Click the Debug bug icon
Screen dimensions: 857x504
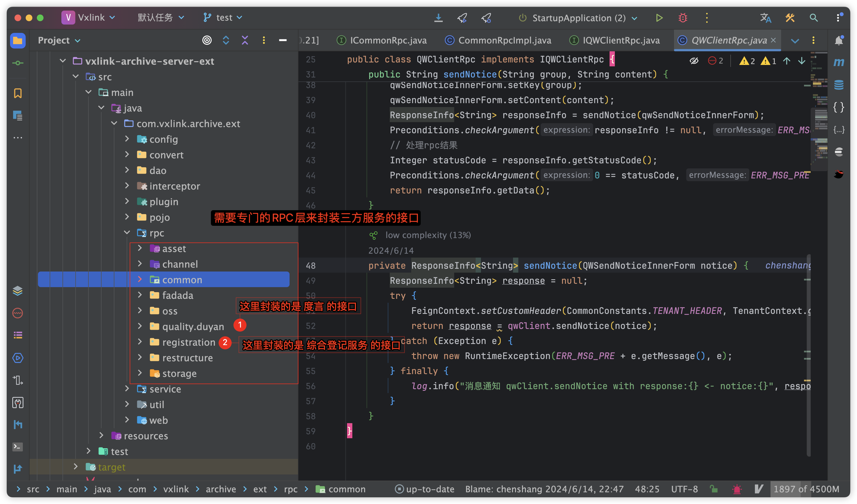pyautogui.click(x=683, y=18)
